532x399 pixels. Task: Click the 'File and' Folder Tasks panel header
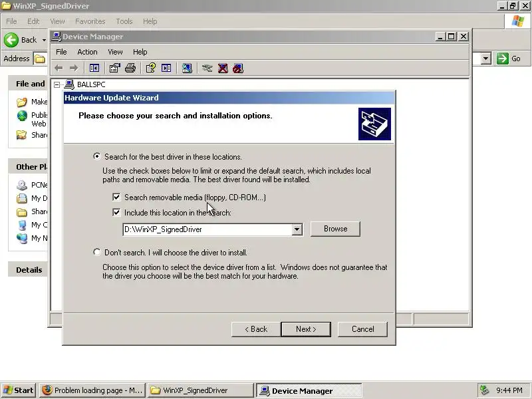point(29,84)
